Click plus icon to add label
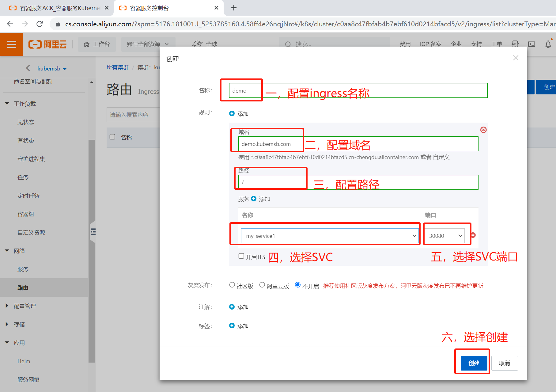Screen dimensions: 556x392 tap(232, 325)
